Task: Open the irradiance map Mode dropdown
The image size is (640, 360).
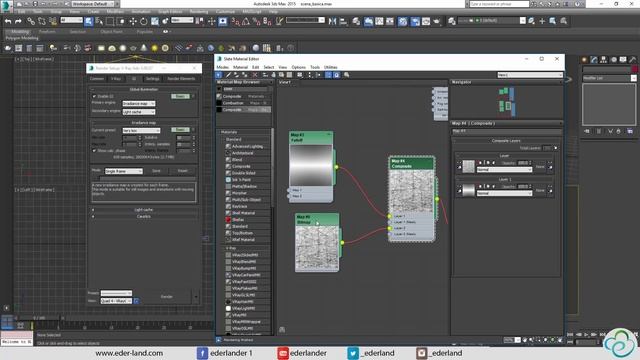Action: tap(124, 171)
